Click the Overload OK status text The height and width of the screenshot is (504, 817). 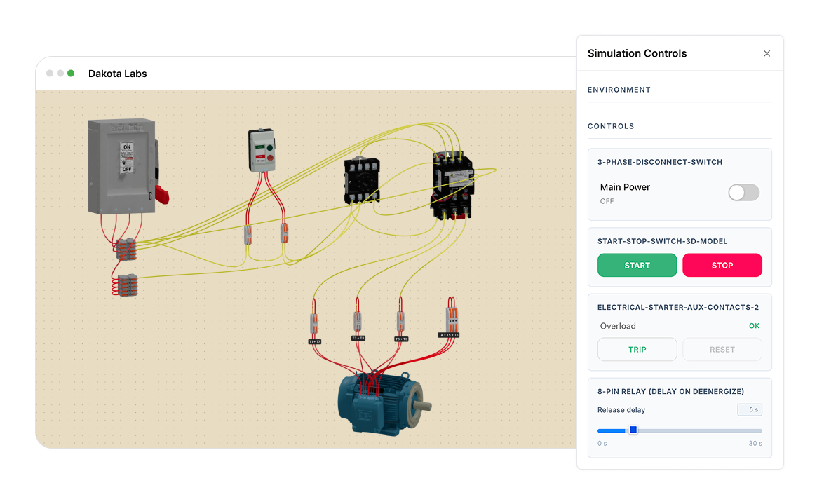click(754, 326)
